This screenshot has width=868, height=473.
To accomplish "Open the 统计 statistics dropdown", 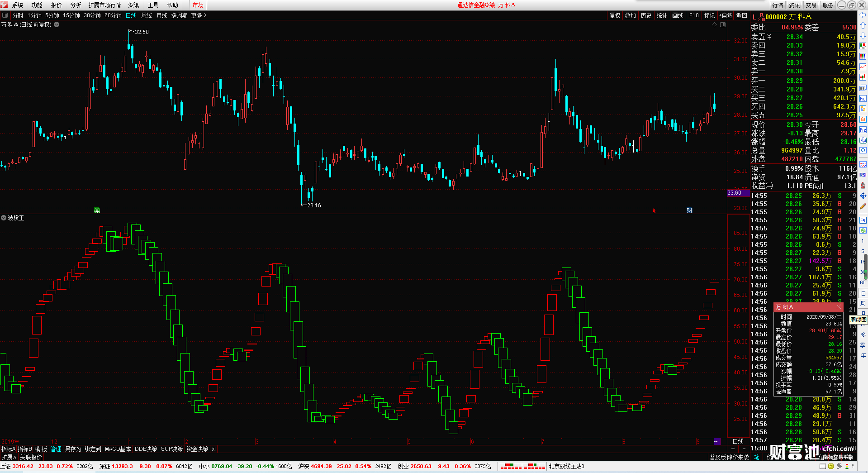I will (x=662, y=15).
